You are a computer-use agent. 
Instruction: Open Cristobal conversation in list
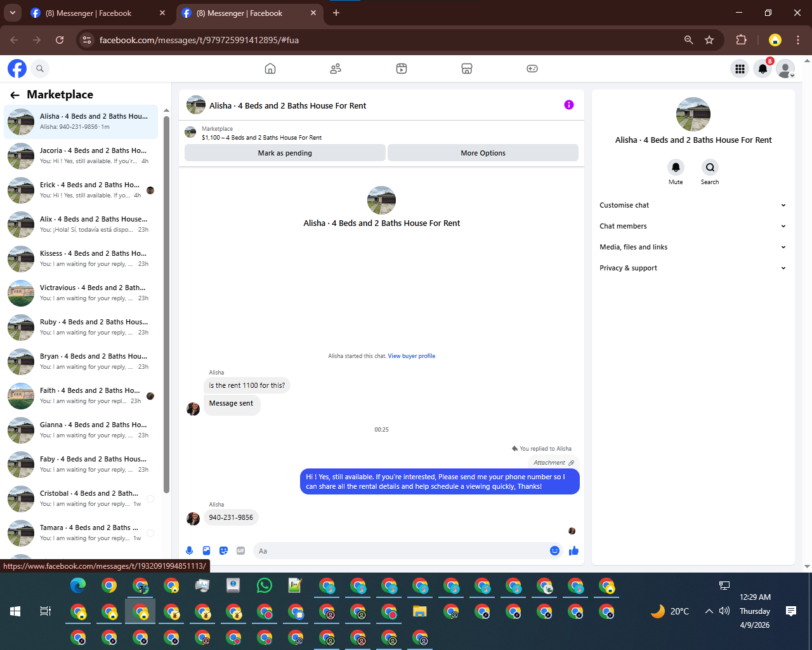point(81,498)
